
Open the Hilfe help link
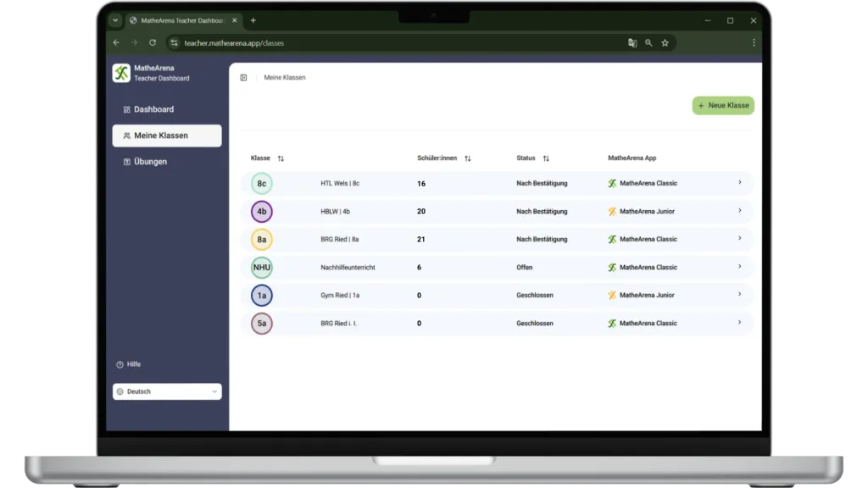pyautogui.click(x=129, y=364)
